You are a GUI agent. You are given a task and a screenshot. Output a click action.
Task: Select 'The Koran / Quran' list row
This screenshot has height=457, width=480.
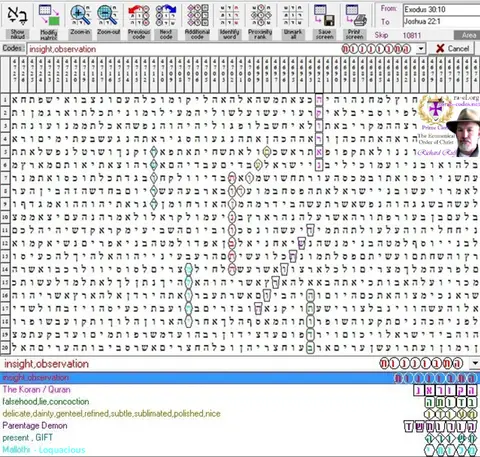(240, 389)
